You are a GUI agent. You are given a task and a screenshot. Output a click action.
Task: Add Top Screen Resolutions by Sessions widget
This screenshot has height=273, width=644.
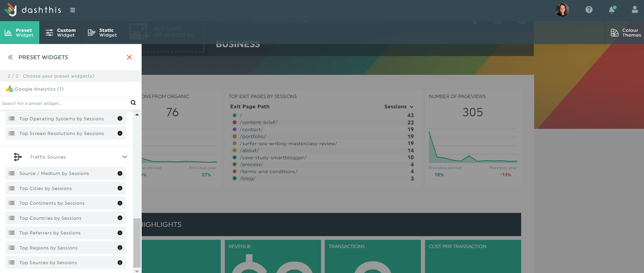pyautogui.click(x=66, y=133)
